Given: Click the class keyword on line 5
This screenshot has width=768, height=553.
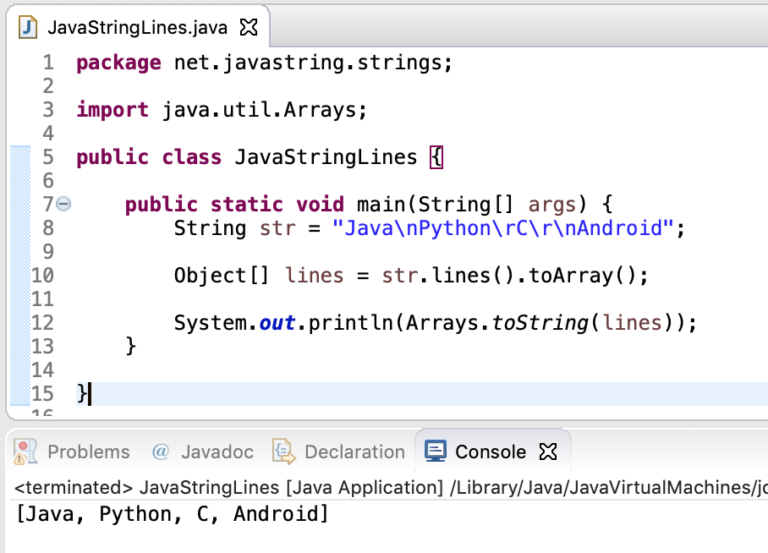Looking at the screenshot, I should click(x=192, y=157).
